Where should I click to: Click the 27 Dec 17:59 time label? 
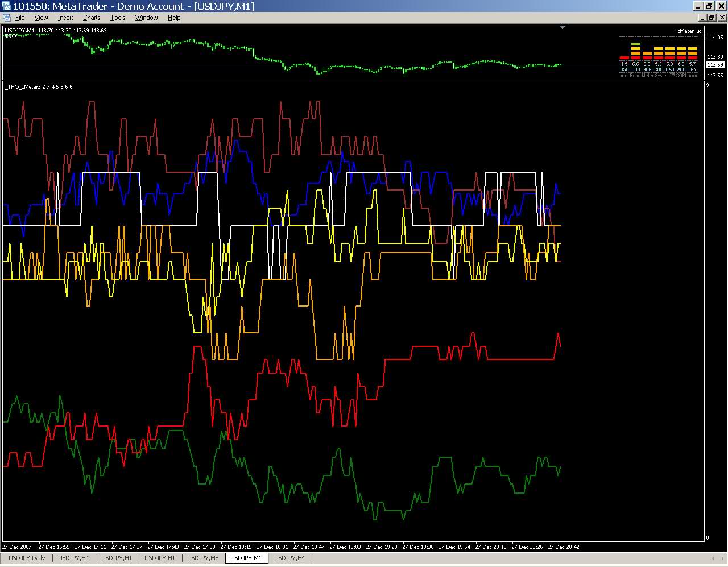pos(200,547)
